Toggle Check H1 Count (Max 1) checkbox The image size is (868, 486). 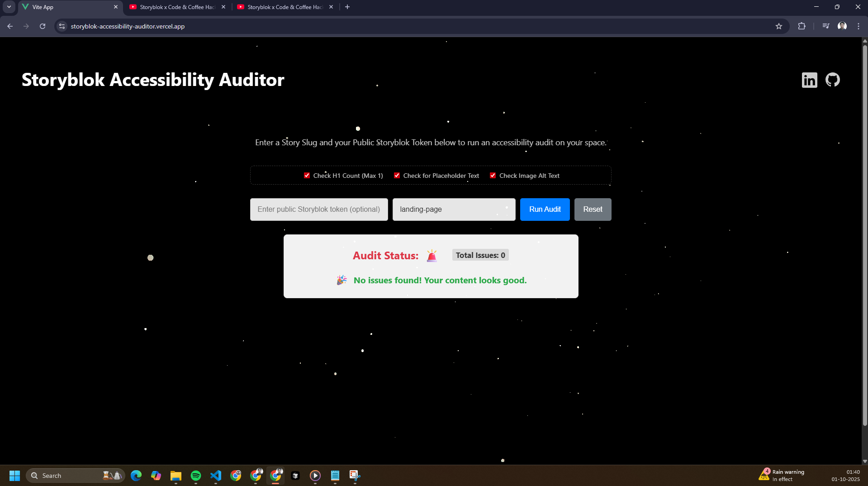[307, 176]
